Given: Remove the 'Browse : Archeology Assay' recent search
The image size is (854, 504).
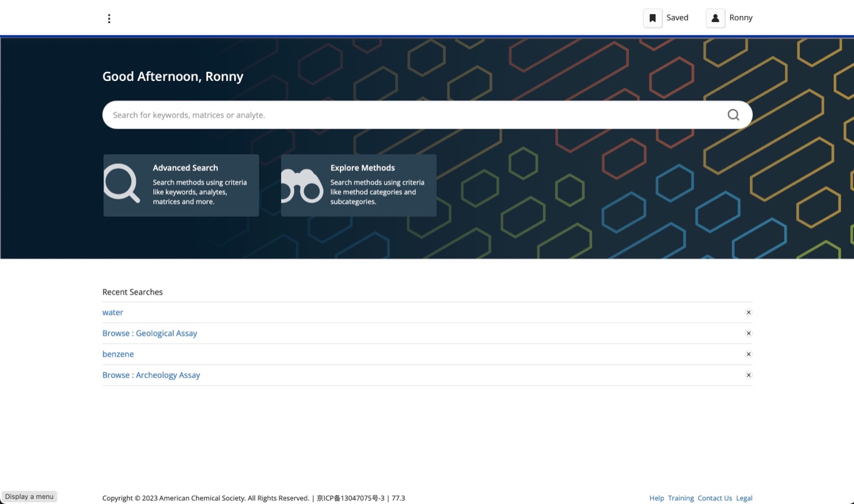Looking at the screenshot, I should click(748, 375).
